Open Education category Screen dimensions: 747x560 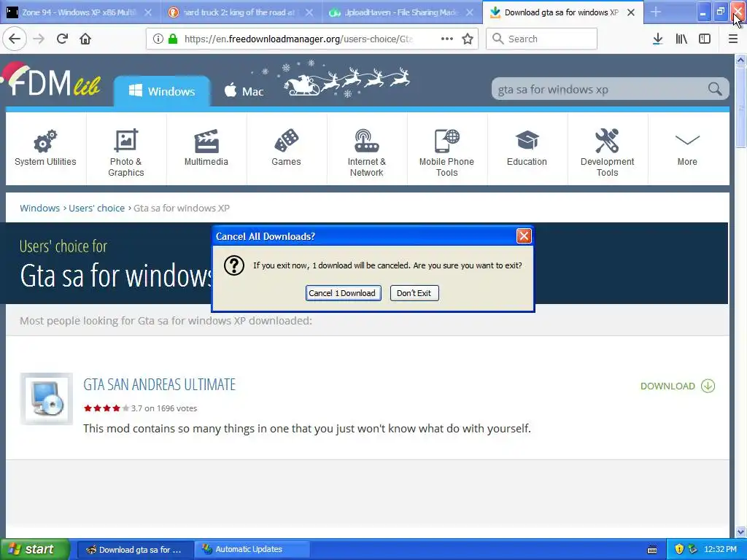pyautogui.click(x=527, y=149)
